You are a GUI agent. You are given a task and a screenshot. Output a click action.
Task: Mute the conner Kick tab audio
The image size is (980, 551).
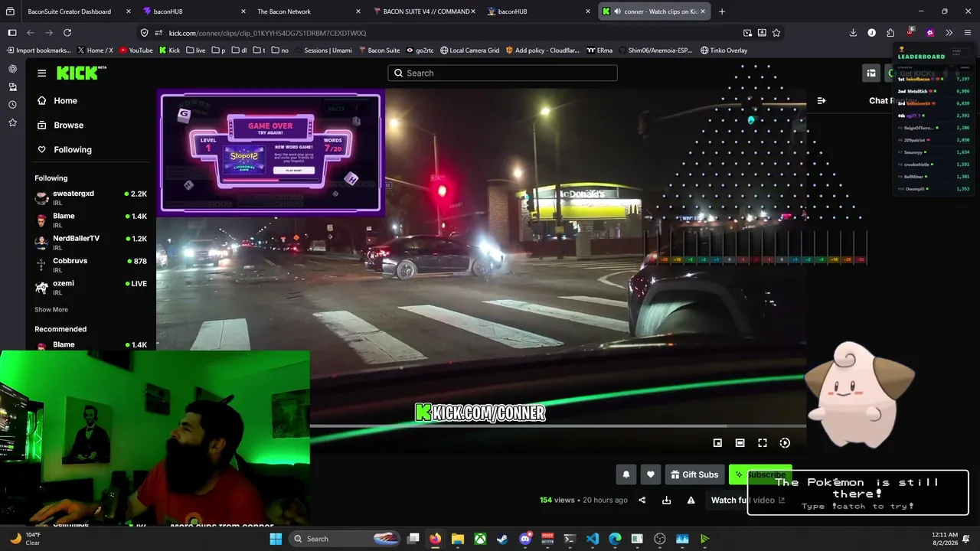(617, 11)
